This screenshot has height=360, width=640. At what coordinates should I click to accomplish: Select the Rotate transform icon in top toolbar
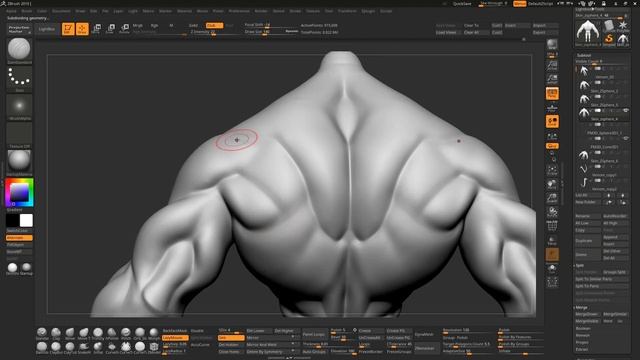[x=124, y=29]
